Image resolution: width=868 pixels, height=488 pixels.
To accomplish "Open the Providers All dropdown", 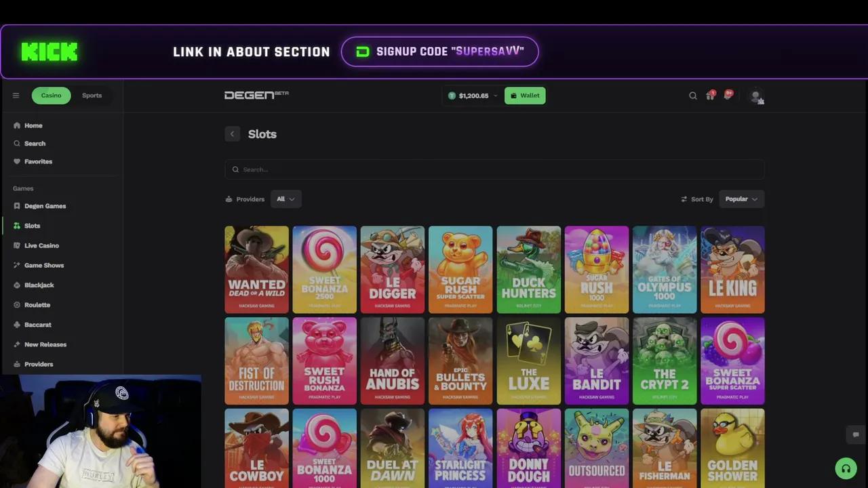I will tap(285, 199).
